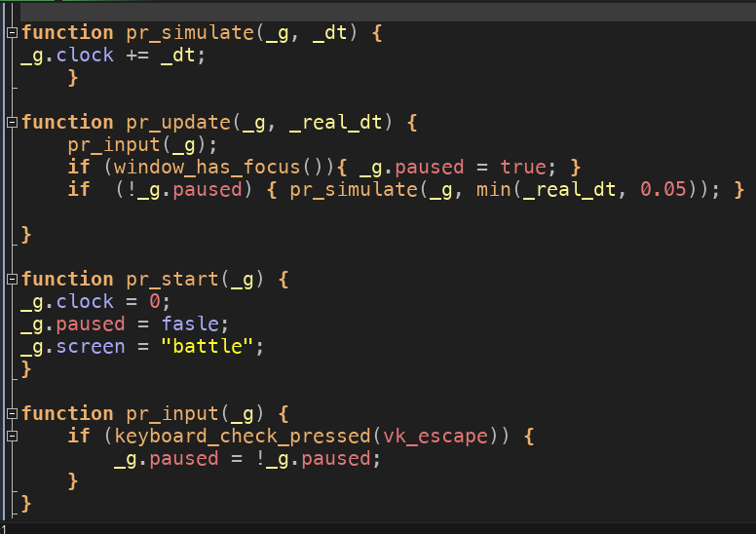
Task: Click the '_g.clock += _dt;' line
Action: [x=113, y=56]
